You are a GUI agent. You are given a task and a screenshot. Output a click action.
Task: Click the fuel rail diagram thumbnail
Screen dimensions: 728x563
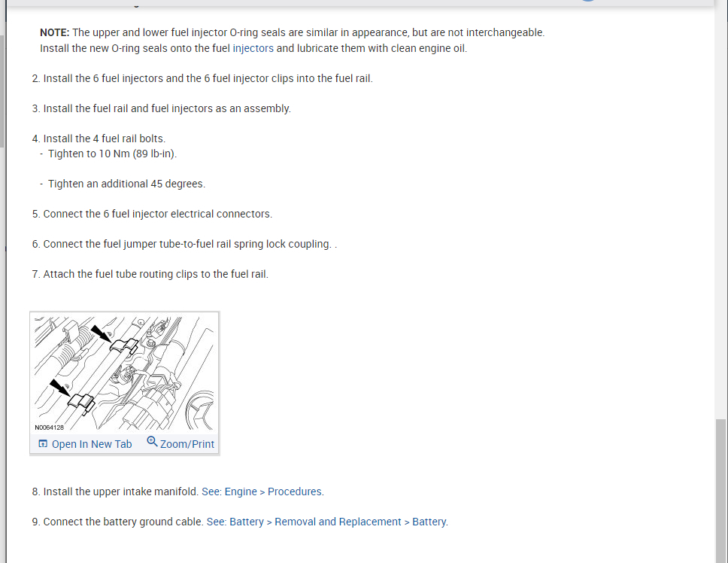[x=124, y=373]
